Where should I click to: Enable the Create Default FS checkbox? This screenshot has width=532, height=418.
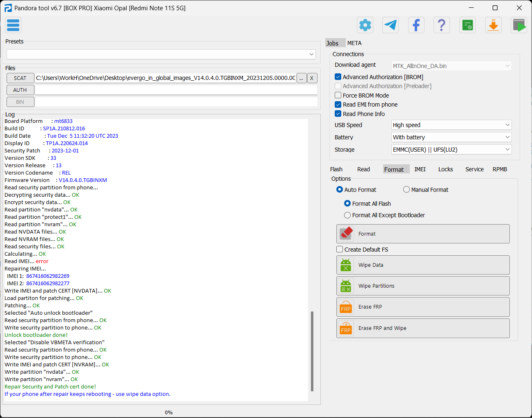click(x=340, y=249)
